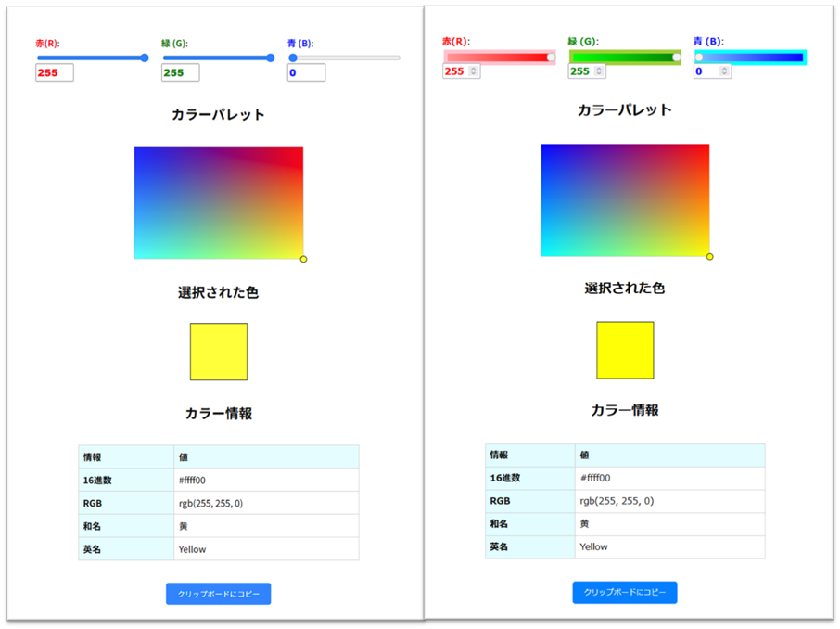Click the right カラー情報 heading

(625, 410)
